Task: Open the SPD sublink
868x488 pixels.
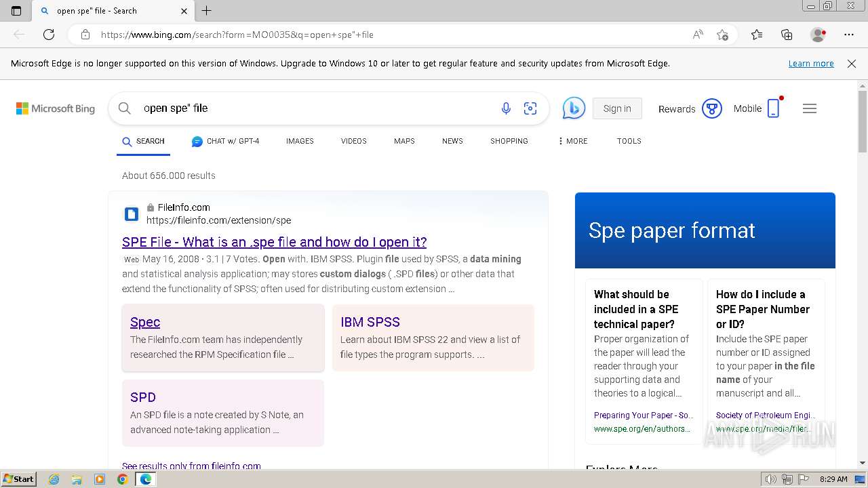Action: pos(143,397)
